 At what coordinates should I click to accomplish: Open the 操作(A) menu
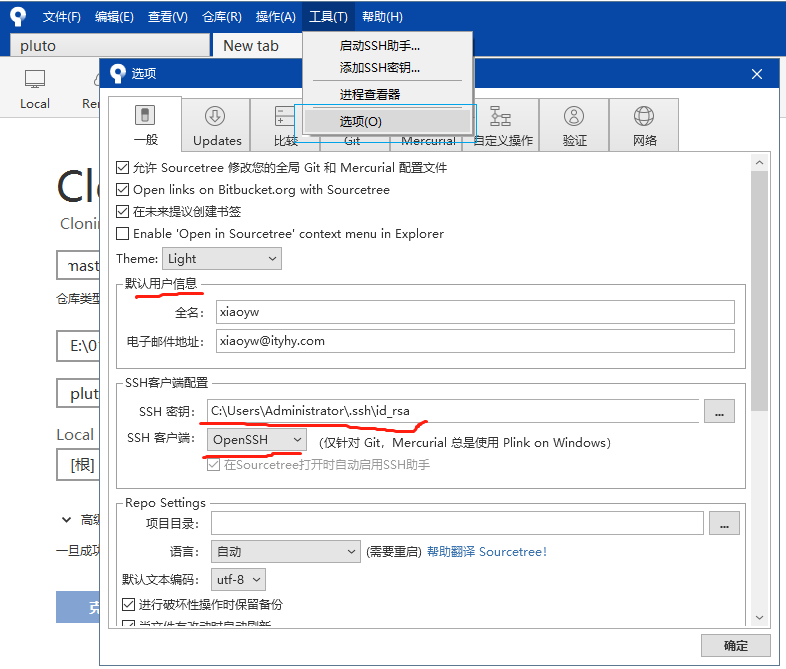pos(275,17)
